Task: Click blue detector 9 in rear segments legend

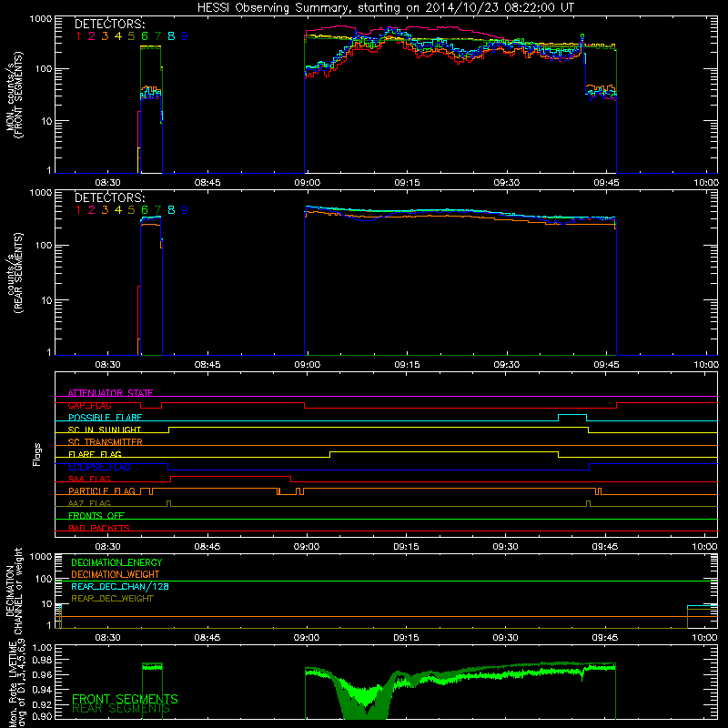Action: click(x=185, y=210)
